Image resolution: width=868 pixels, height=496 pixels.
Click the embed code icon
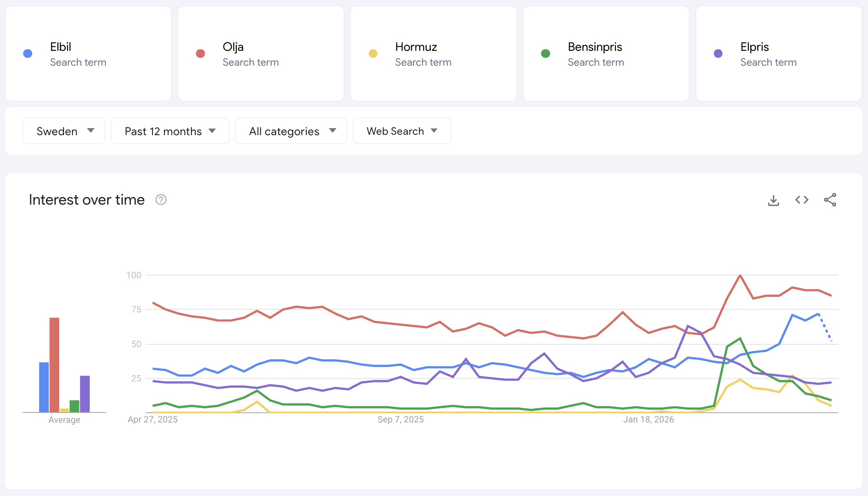[x=801, y=200]
